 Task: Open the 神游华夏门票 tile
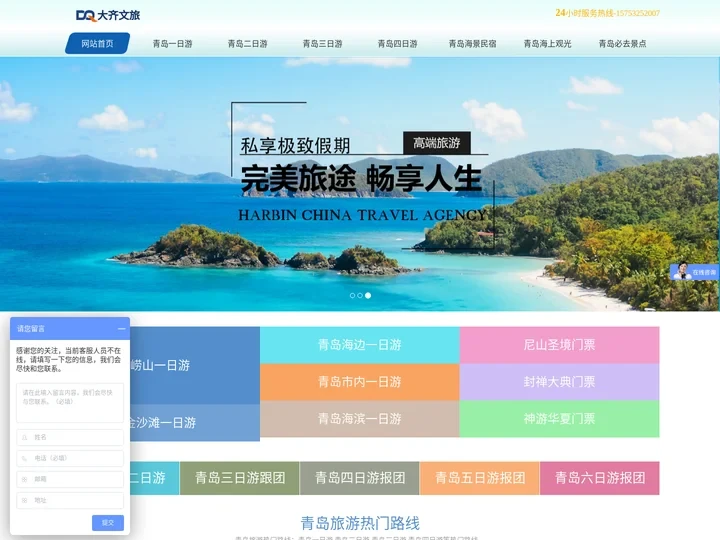click(559, 418)
